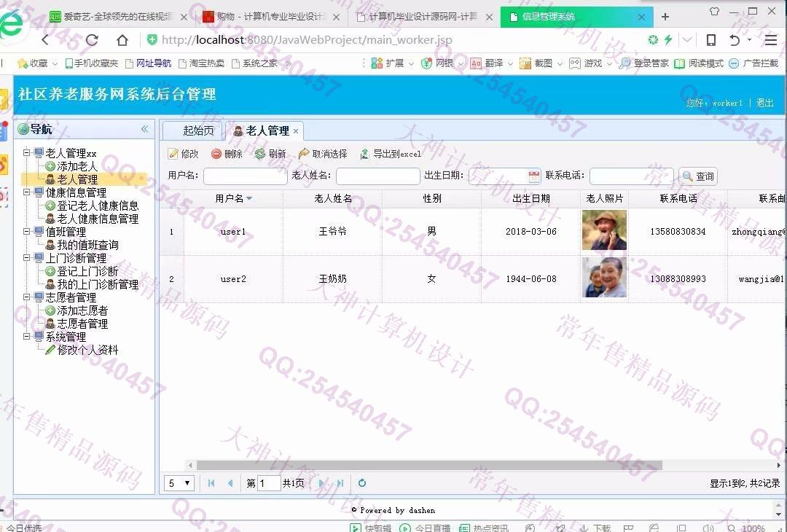Viewport: 787px width, 532px height.
Task: Click the photo of 王爷爷
Action: 604,230
